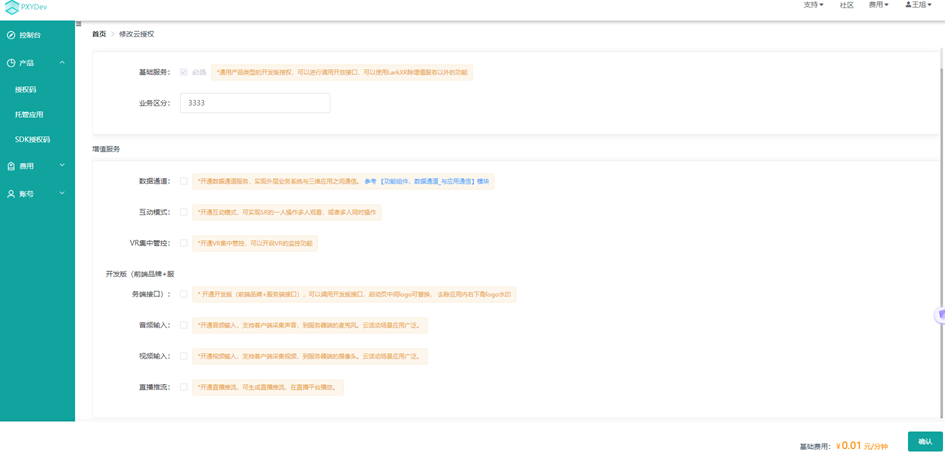Toggle the 基础服务 必选 checkbox

183,72
